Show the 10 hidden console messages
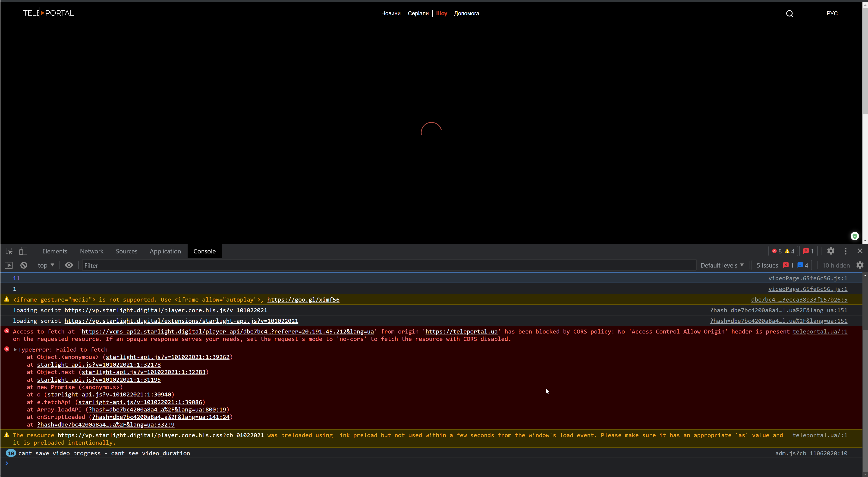 coord(836,265)
